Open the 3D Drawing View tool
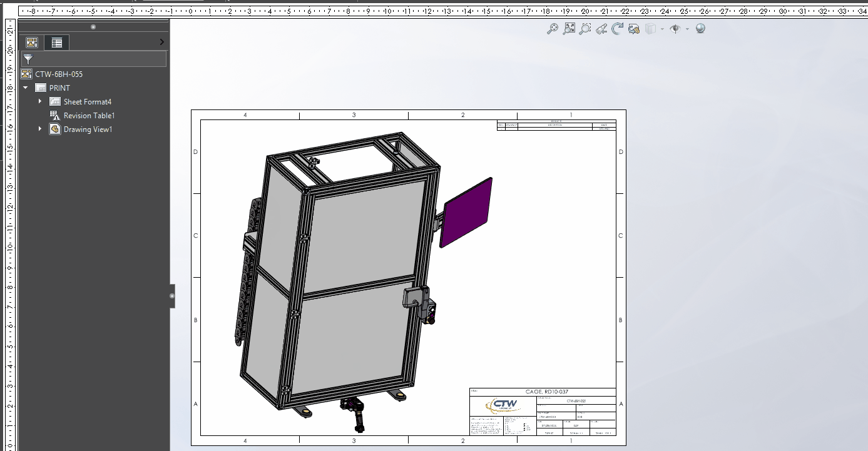 634,29
